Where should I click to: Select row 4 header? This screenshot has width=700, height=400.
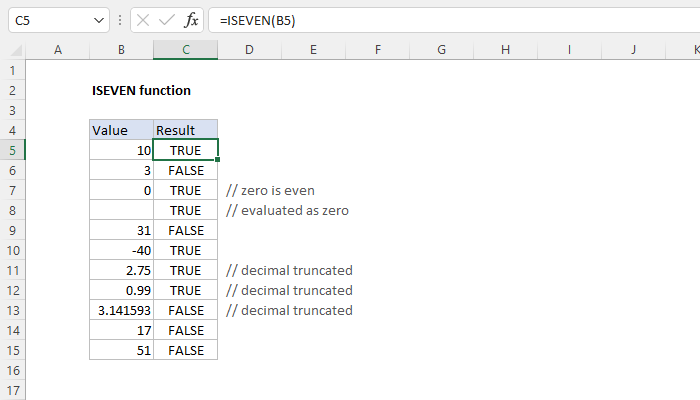(12, 130)
